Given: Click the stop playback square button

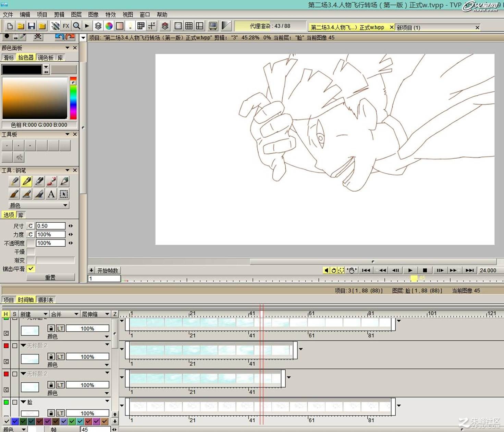Looking at the screenshot, I should pyautogui.click(x=425, y=270).
